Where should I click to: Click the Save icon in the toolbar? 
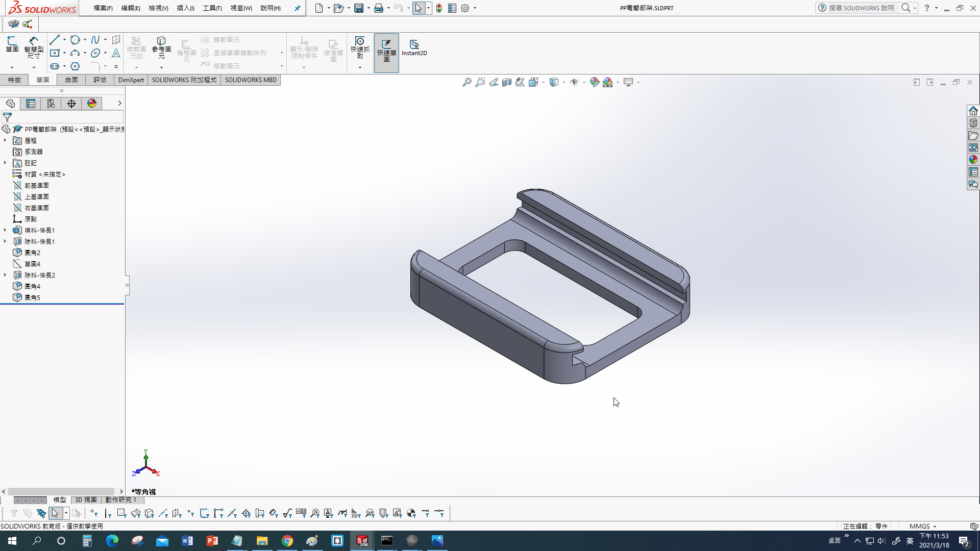pos(359,8)
